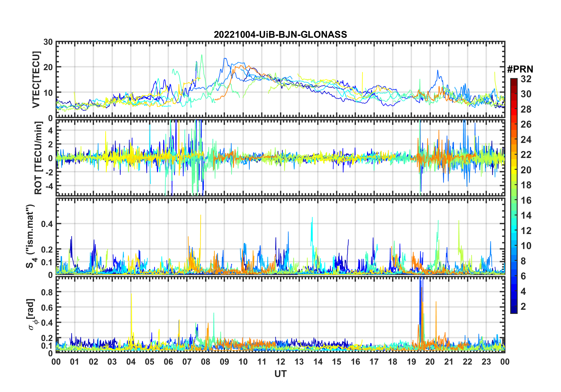This screenshot has height=392, width=561.
Task: Select the 0.6 tick on the sigma-phi axis
Action: pyautogui.click(x=47, y=307)
